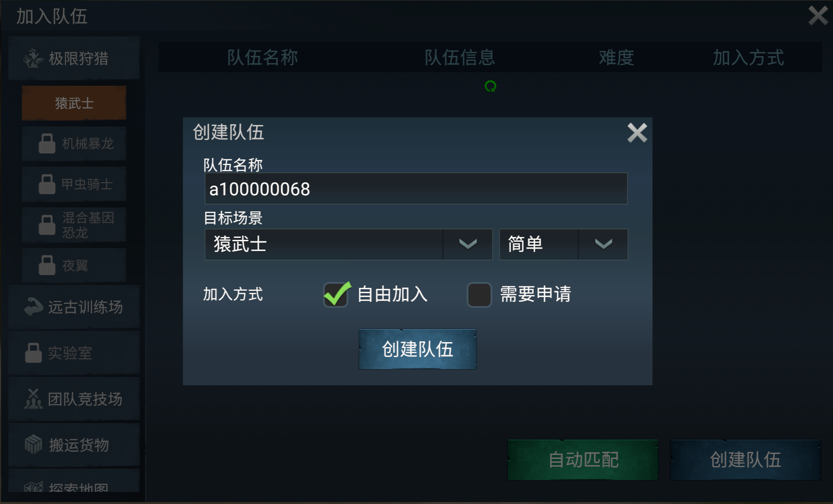833x504 pixels.
Task: Open the 简单 difficulty dropdown
Action: click(563, 244)
